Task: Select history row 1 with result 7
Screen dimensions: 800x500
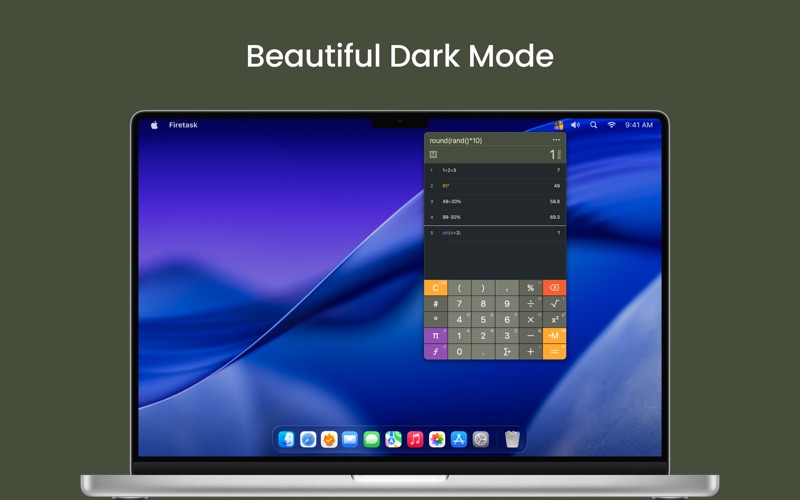Action: click(495, 170)
